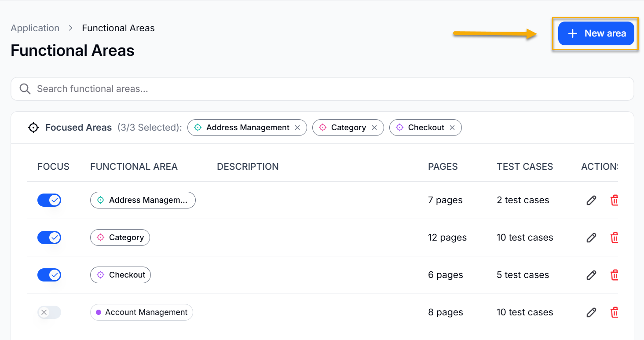Click trash icon for Checkout row
Viewport: 644px width, 340px height.
(614, 275)
